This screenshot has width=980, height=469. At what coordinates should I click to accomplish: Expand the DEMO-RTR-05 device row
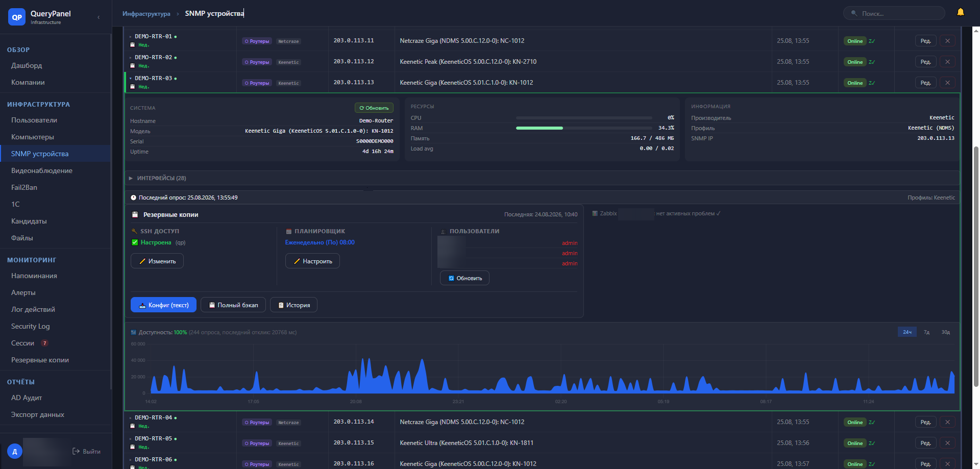pos(130,439)
